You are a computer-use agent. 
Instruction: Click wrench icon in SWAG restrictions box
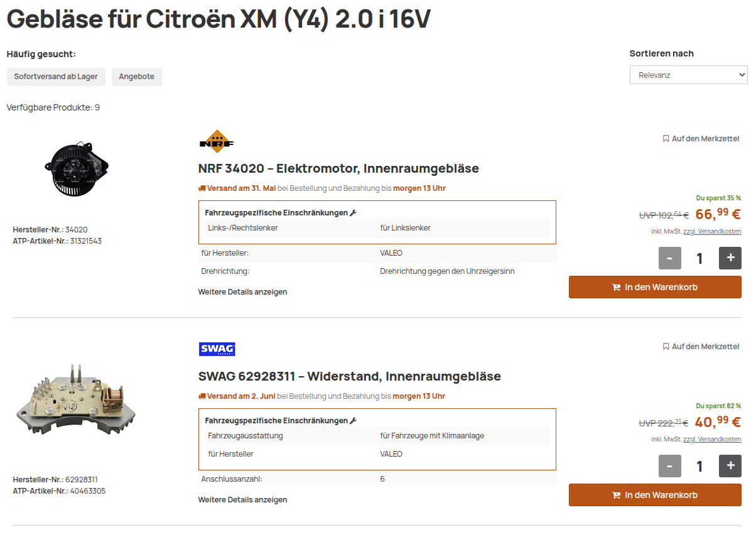click(353, 421)
